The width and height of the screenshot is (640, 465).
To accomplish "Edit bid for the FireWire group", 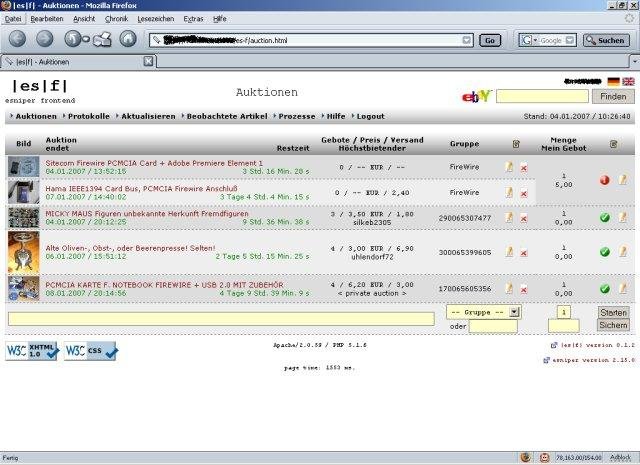I will [x=622, y=179].
